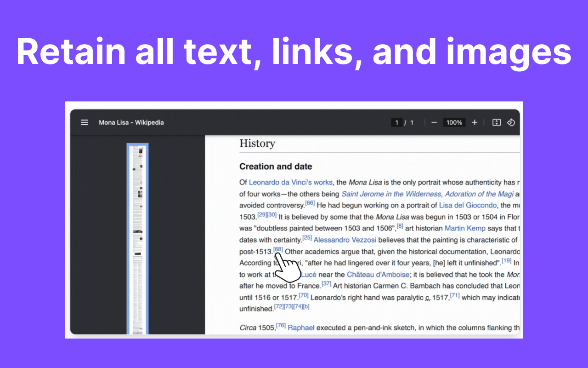Follow the "Raphael" link
This screenshot has height=368, width=588.
point(301,328)
